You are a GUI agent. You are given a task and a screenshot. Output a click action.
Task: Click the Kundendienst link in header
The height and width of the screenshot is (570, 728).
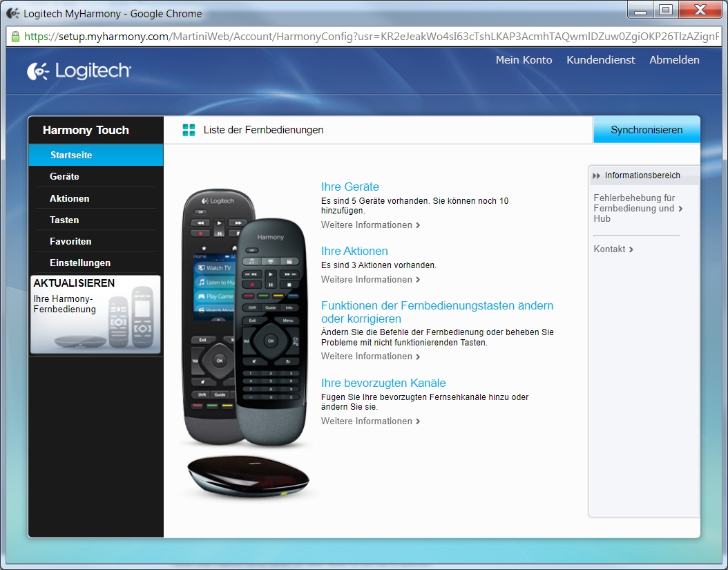[x=600, y=60]
